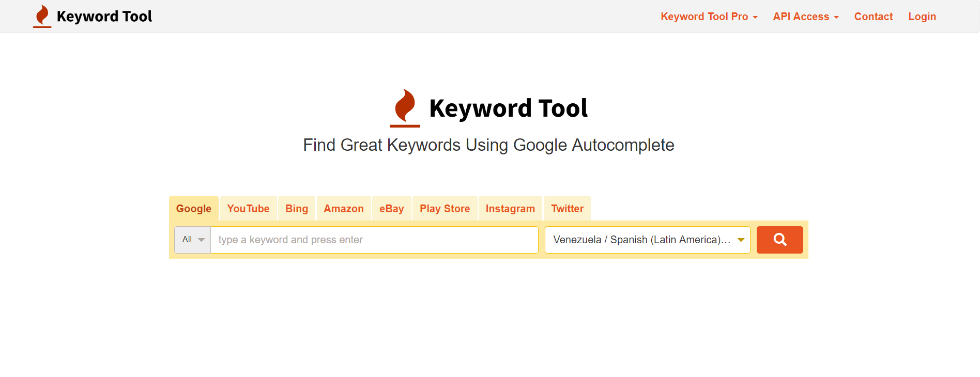The height and width of the screenshot is (377, 980).
Task: Open the Login link
Action: 922,17
